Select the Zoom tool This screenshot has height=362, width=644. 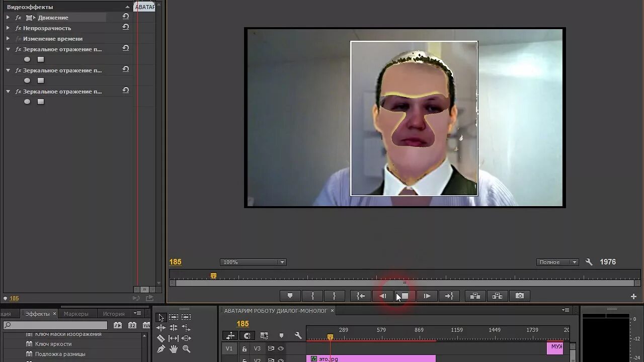(187, 348)
